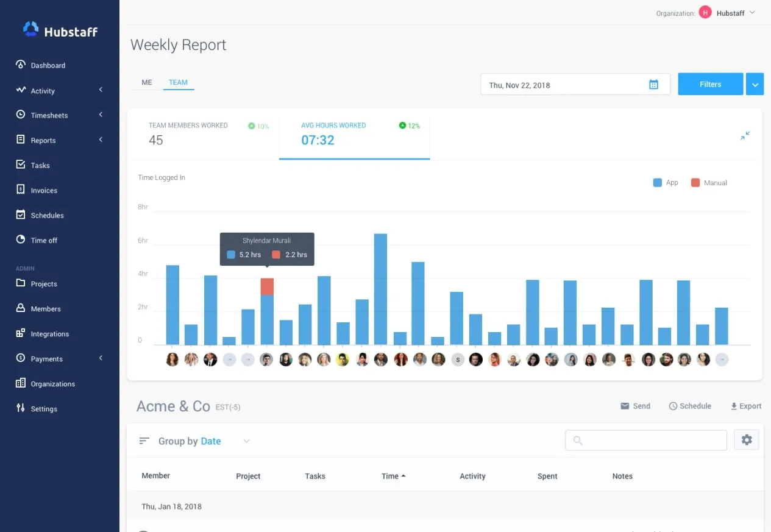Click the Filters button
The height and width of the screenshot is (532, 771).
pos(710,85)
